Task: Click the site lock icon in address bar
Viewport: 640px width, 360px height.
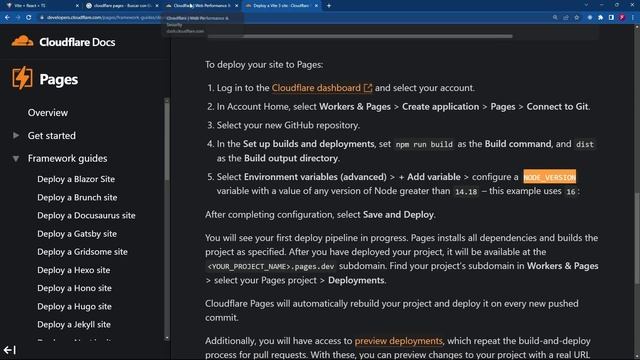Action: point(42,18)
